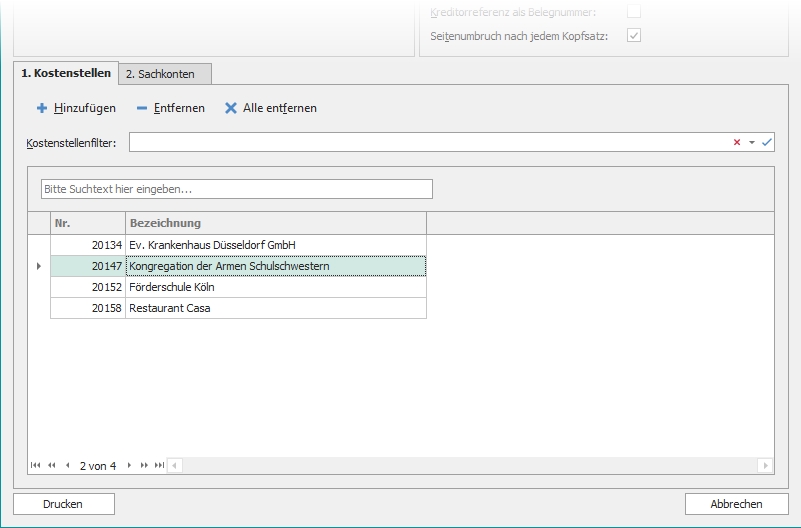Sort by the Nr. column header
The image size is (801, 528).
[x=88, y=223]
